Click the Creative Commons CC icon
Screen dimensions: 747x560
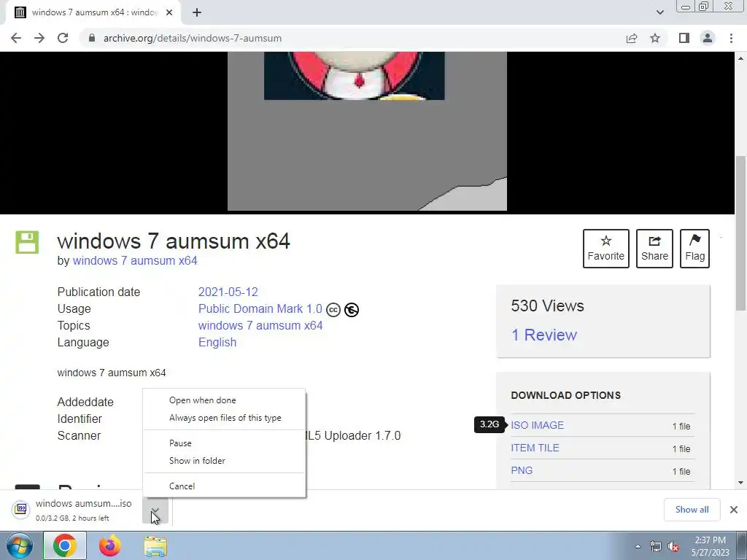click(x=333, y=310)
